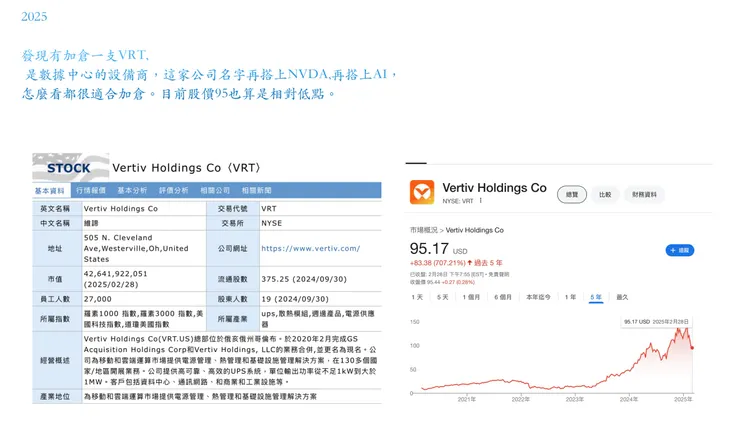The height and width of the screenshot is (429, 740).
Task: Click the 所屬指數 row label
Action: 55,319
